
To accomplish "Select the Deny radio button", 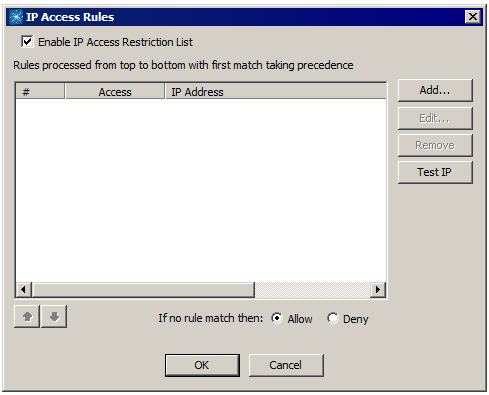I will (x=333, y=318).
